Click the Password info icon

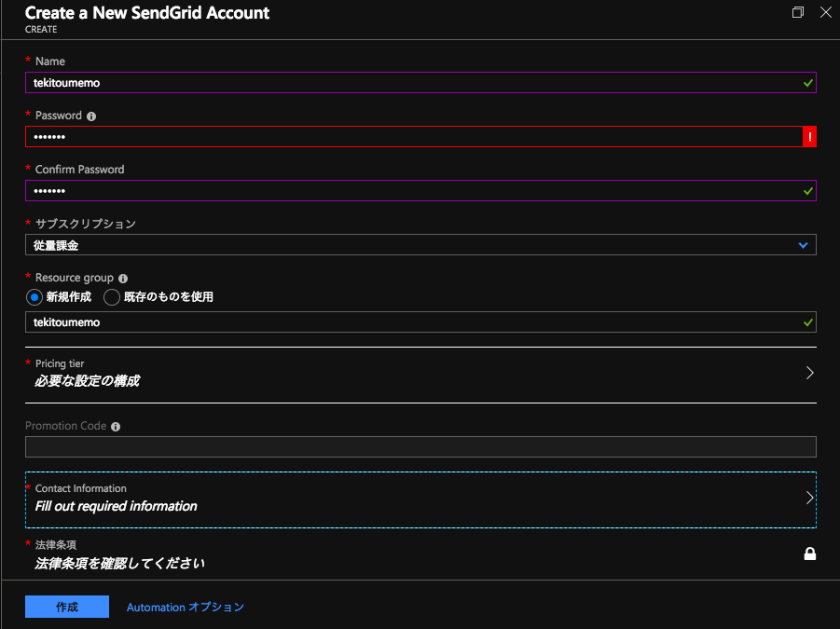tap(91, 116)
